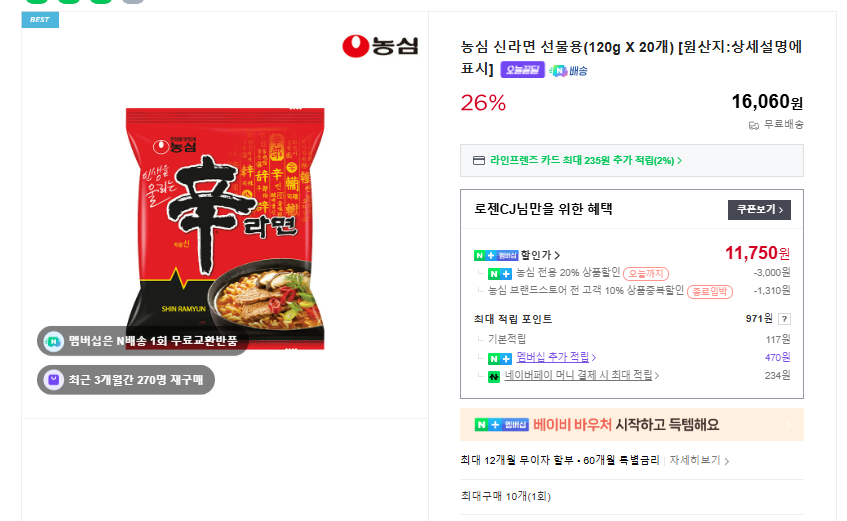
Task: Click the 쿠폰보기 button
Action: [x=759, y=210]
